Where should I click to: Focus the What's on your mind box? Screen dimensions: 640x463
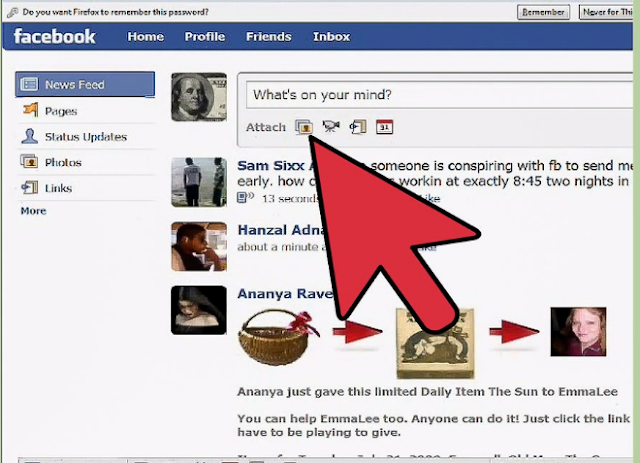439,95
